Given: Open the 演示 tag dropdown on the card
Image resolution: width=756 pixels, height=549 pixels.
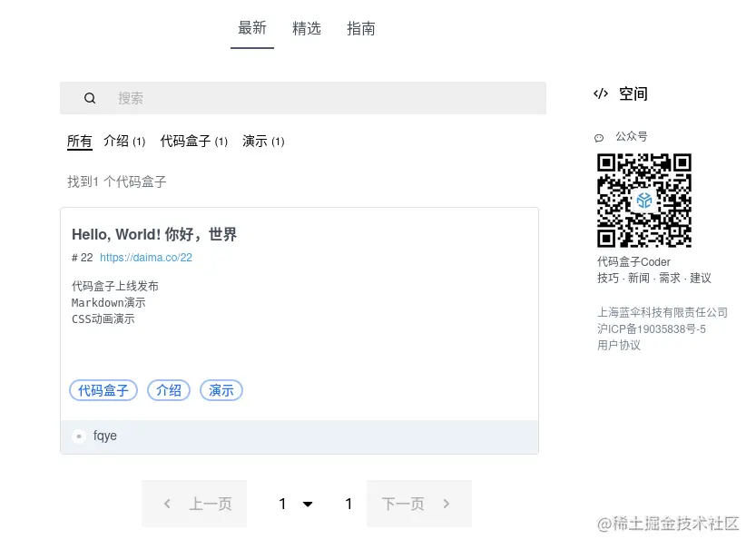Looking at the screenshot, I should coord(221,390).
